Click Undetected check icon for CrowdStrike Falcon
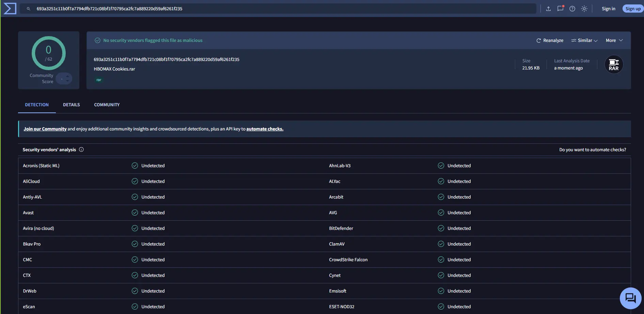 441,260
